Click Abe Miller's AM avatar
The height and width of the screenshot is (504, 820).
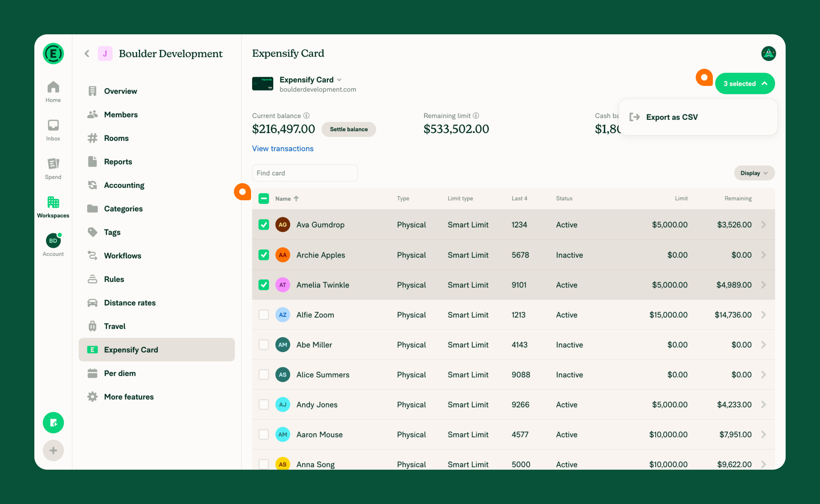pyautogui.click(x=282, y=345)
